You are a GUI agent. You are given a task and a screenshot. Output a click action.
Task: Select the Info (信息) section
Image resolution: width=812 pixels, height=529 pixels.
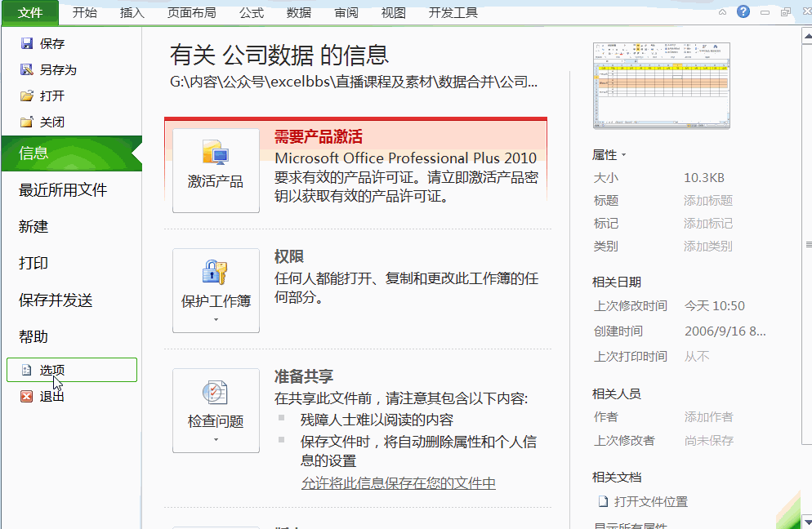tap(71, 153)
